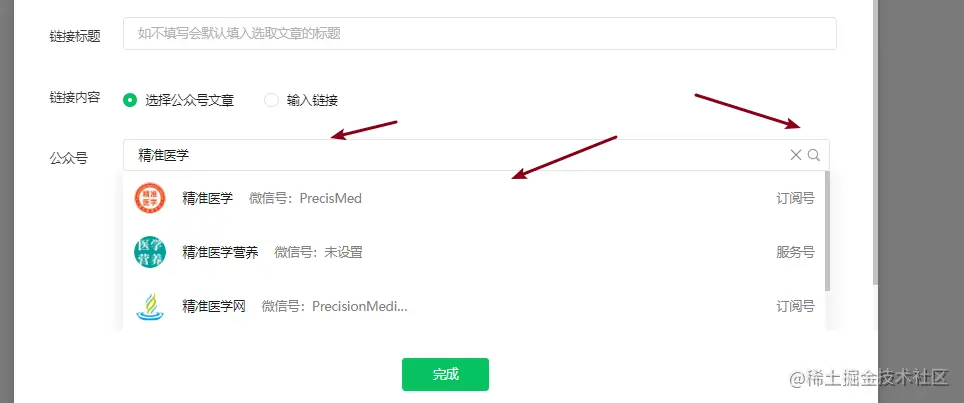
Task: Click the 完成 green button
Action: click(445, 374)
